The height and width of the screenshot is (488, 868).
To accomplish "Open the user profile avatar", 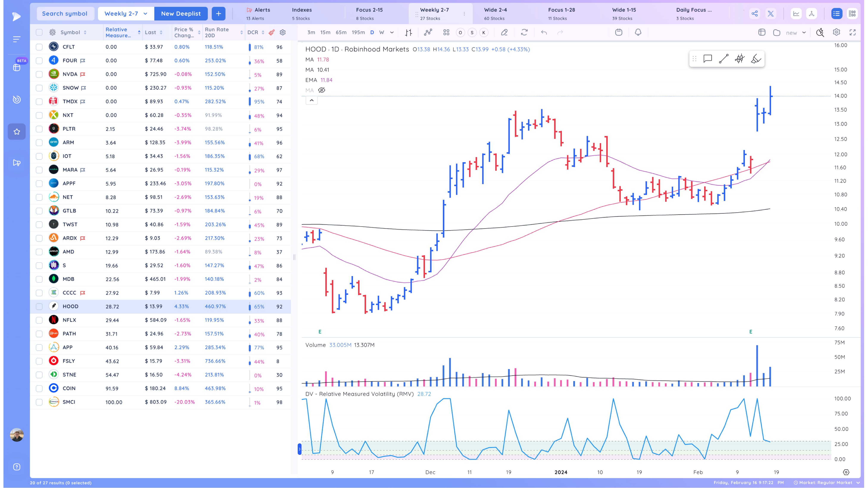I will pos(17,435).
